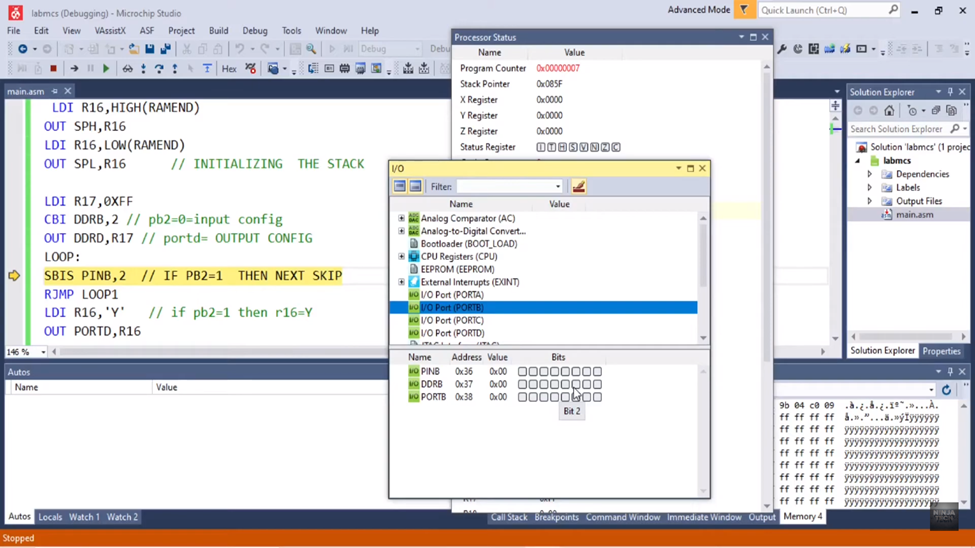The image size is (975, 548).
Task: Toggle bit 0 checkbox of DDRB register
Action: 598,384
